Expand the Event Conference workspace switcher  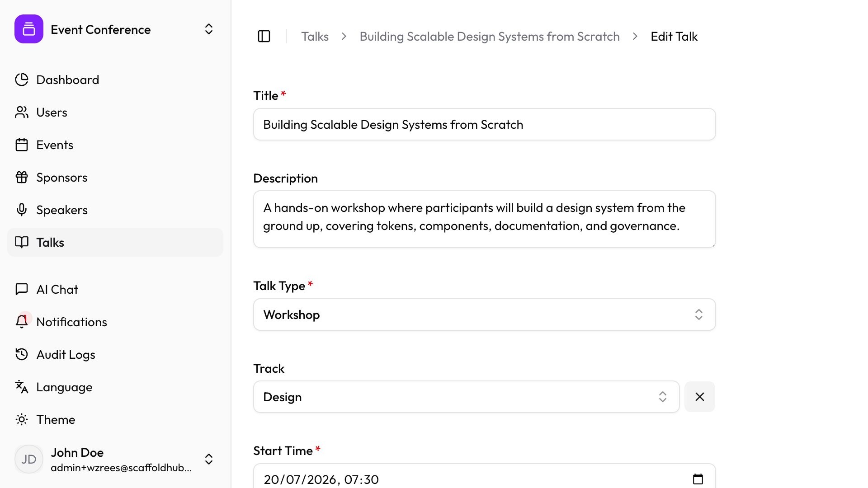pyautogui.click(x=208, y=29)
